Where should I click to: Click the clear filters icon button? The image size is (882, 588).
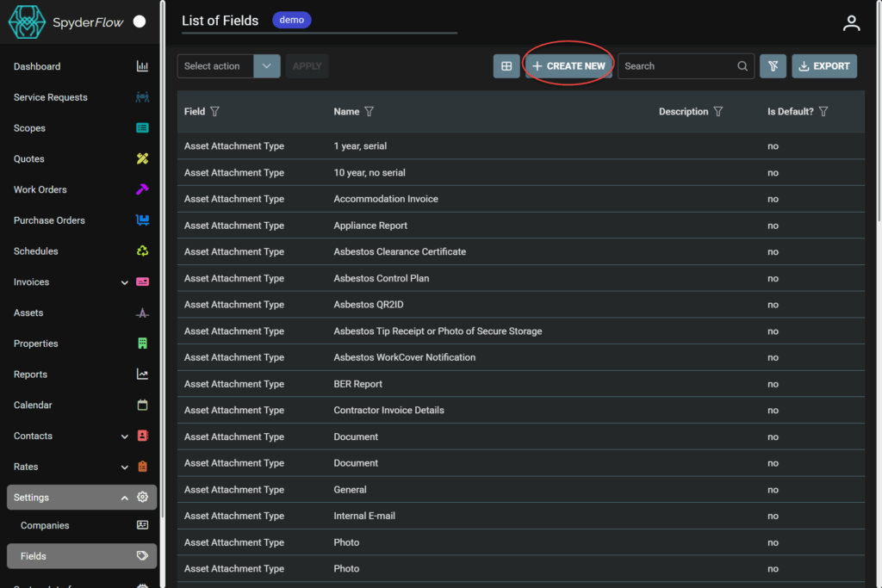pos(773,66)
